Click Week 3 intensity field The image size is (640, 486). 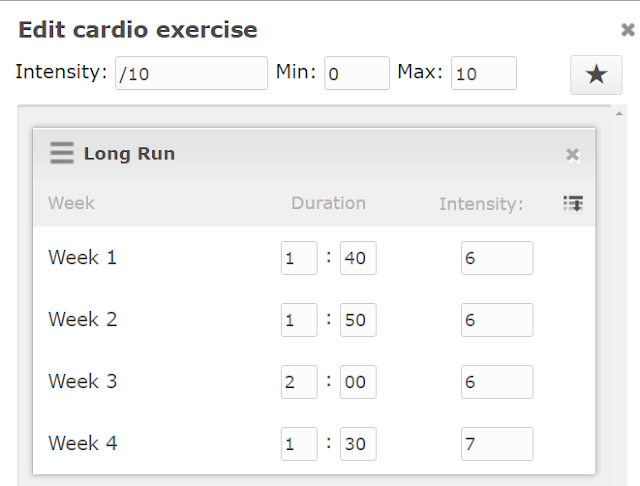tap(497, 382)
